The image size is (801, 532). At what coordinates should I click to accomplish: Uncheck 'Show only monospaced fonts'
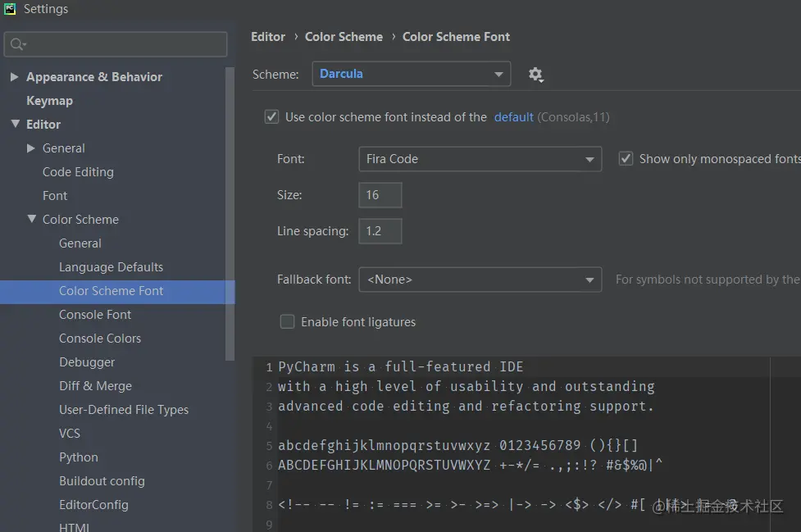626,159
